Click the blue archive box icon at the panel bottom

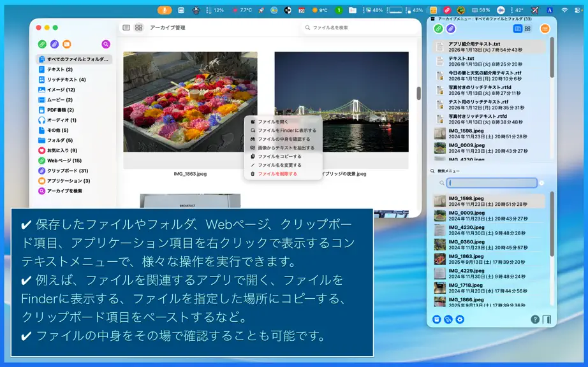436,319
